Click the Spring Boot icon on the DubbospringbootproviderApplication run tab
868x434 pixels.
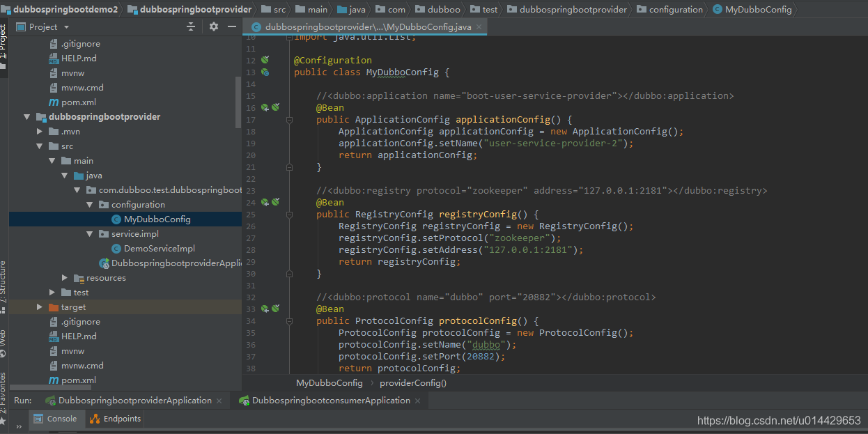pos(50,401)
